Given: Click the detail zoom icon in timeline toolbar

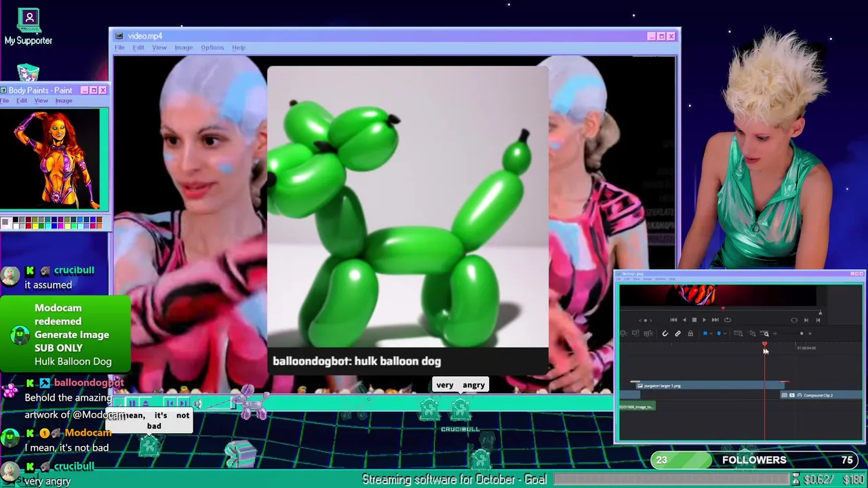Looking at the screenshot, I should click(752, 333).
